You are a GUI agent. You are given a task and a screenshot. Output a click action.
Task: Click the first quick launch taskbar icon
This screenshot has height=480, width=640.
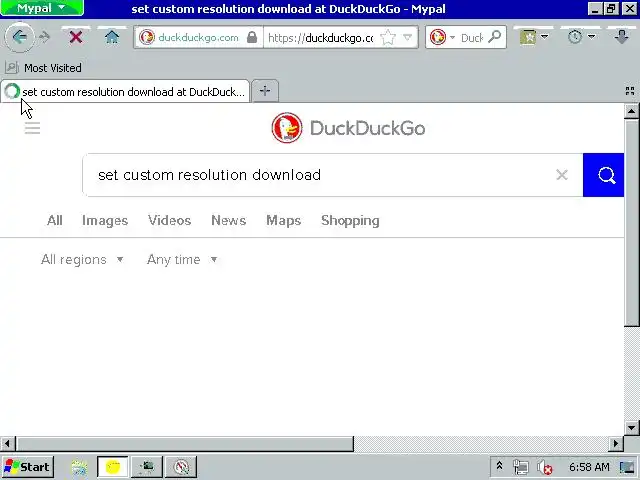click(79, 467)
